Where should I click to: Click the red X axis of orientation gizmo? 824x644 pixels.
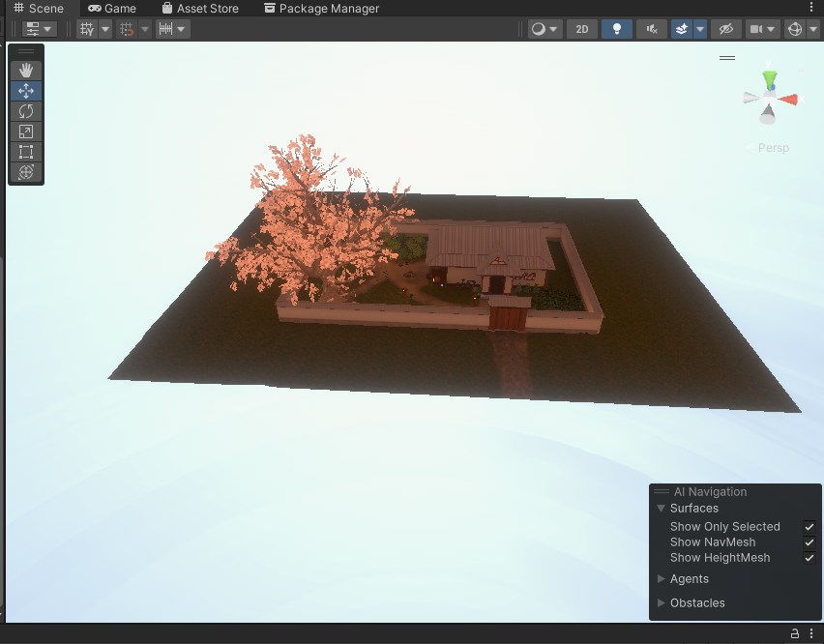click(789, 99)
